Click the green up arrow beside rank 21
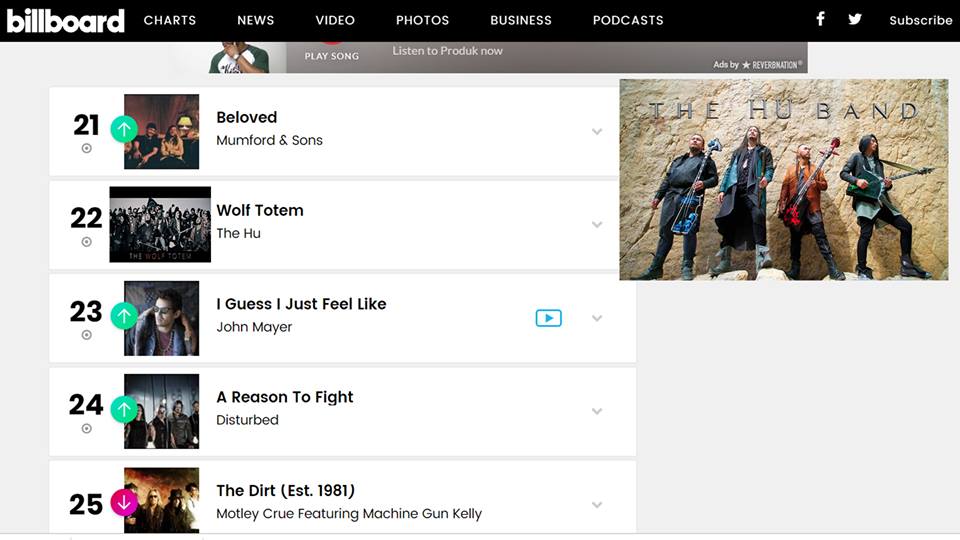 124,129
